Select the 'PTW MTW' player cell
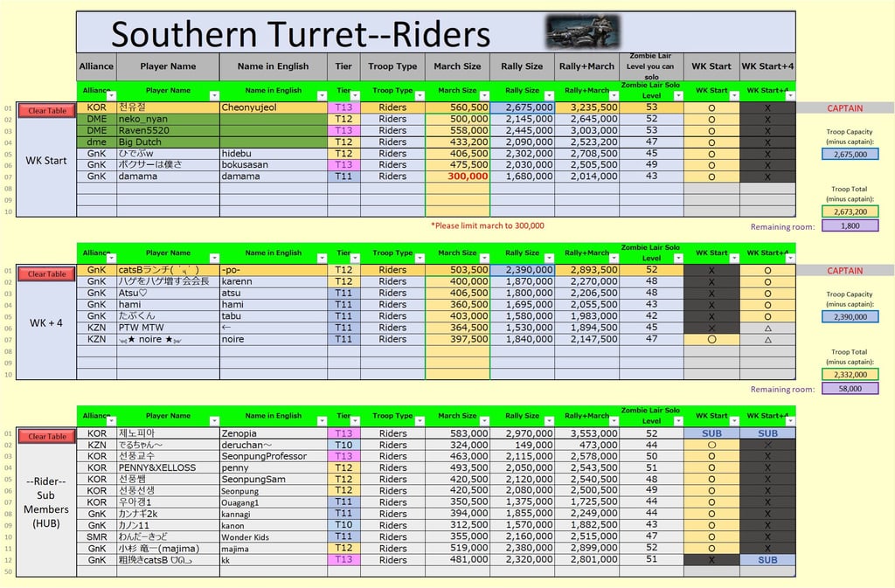Screen dimensions: 895x588 [168, 328]
